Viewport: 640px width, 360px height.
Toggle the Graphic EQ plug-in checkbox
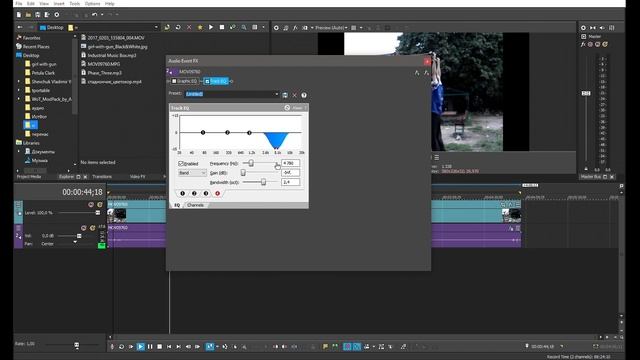pyautogui.click(x=174, y=81)
